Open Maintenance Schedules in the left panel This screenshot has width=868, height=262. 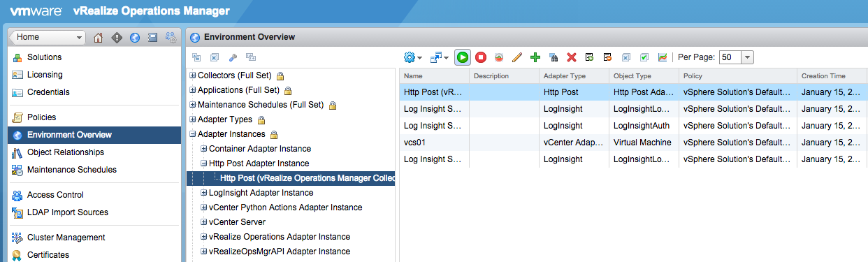click(x=72, y=170)
